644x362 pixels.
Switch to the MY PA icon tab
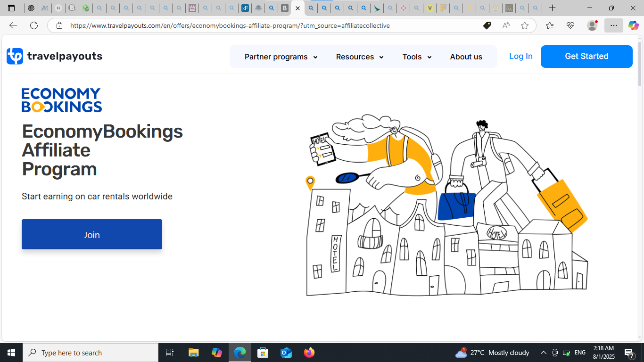click(x=509, y=8)
